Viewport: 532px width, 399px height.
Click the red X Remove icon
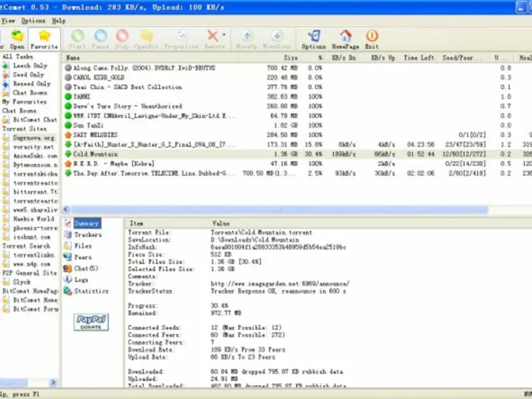click(x=213, y=36)
